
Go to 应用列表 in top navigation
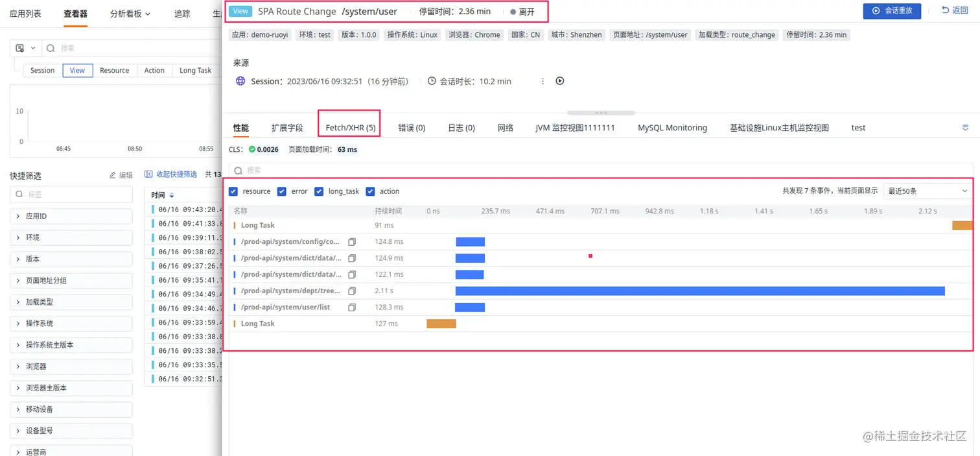tap(25, 14)
